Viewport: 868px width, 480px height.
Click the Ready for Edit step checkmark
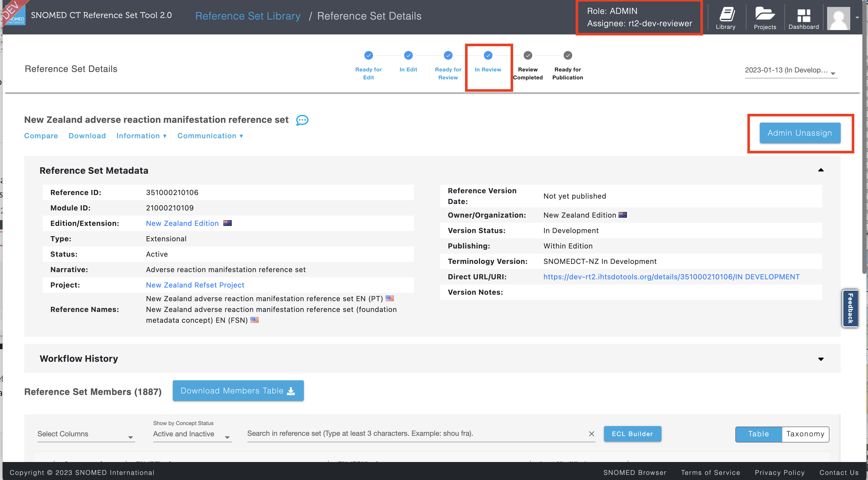pyautogui.click(x=368, y=55)
